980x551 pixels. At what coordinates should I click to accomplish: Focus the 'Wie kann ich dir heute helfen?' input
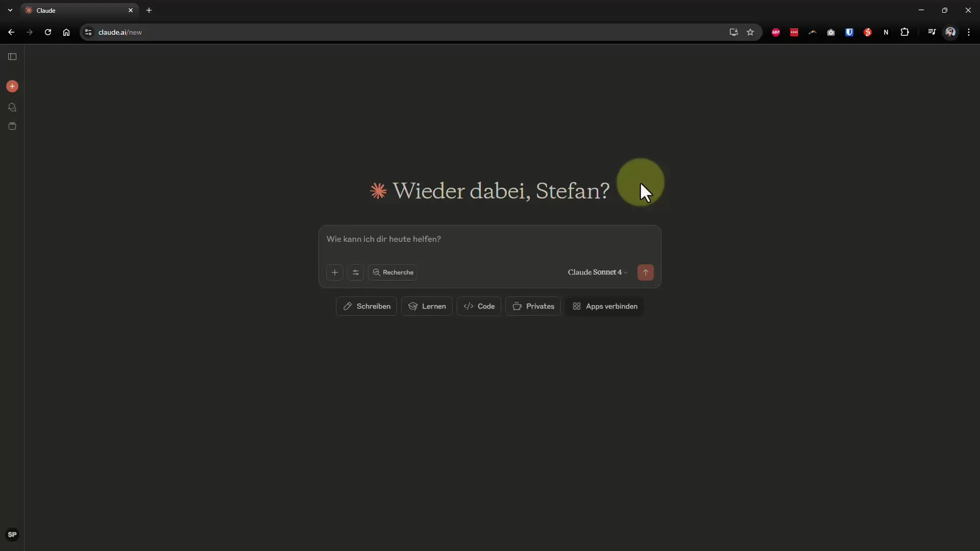coord(489,239)
